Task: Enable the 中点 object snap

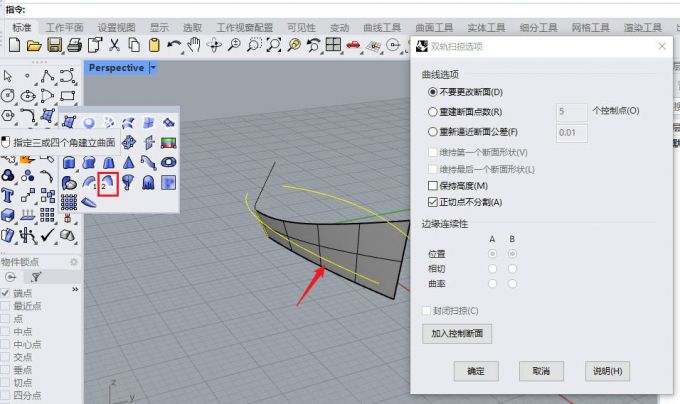Action: [6, 332]
